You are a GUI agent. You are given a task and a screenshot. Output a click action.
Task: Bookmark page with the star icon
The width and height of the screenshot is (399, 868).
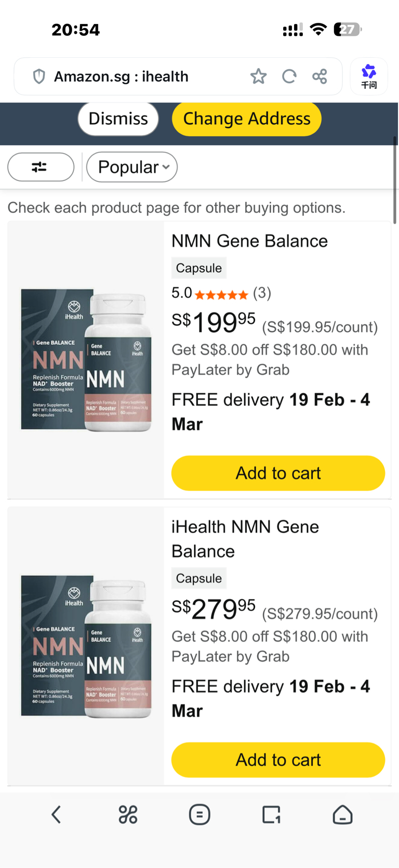[258, 76]
